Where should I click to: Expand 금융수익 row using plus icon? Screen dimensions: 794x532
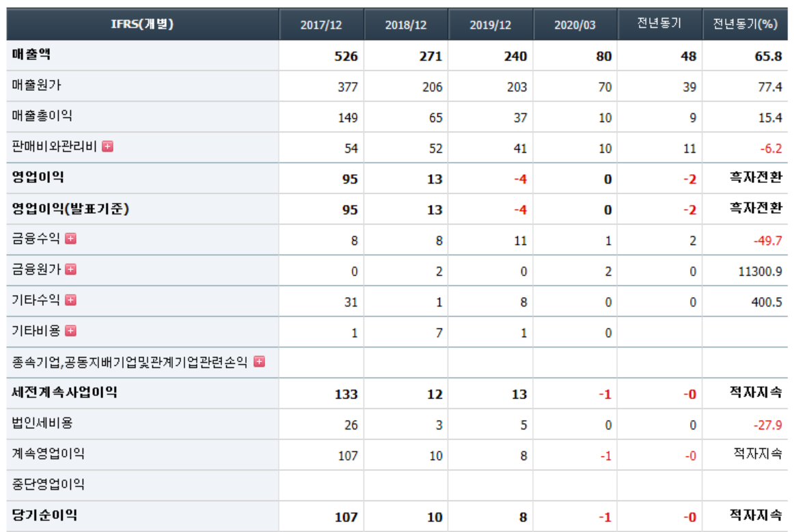pos(71,238)
